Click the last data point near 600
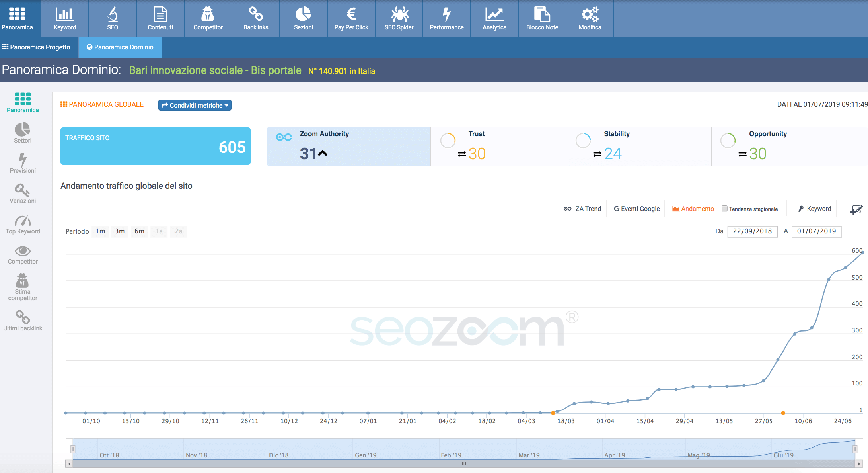 tap(862, 252)
